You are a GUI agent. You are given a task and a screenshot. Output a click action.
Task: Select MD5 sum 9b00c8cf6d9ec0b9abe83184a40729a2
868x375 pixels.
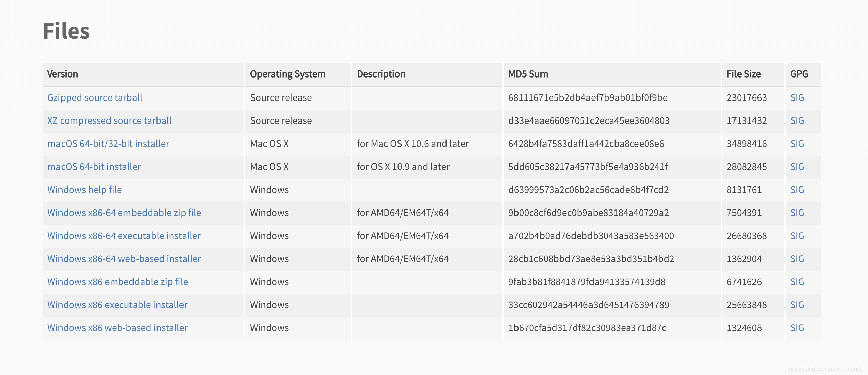(x=588, y=213)
